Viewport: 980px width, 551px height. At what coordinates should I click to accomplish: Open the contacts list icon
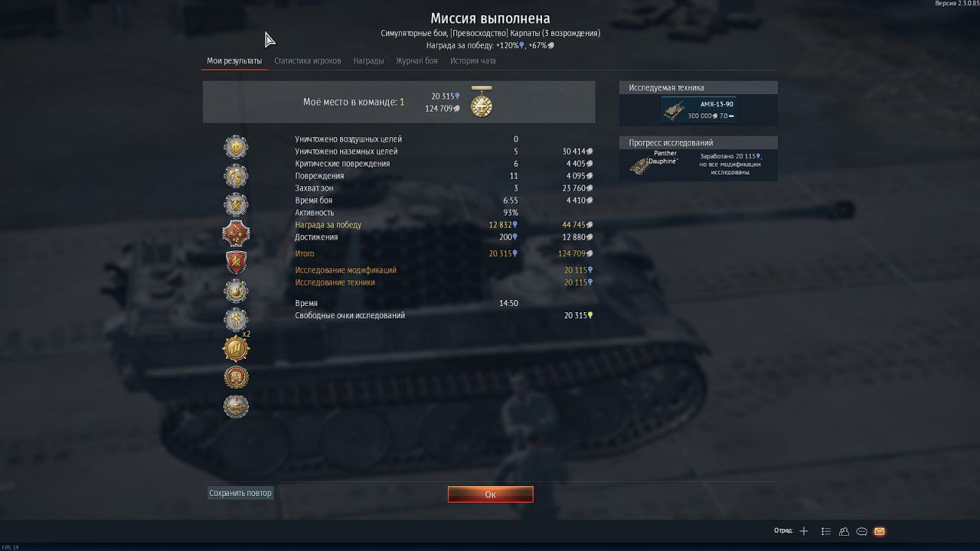point(844,531)
